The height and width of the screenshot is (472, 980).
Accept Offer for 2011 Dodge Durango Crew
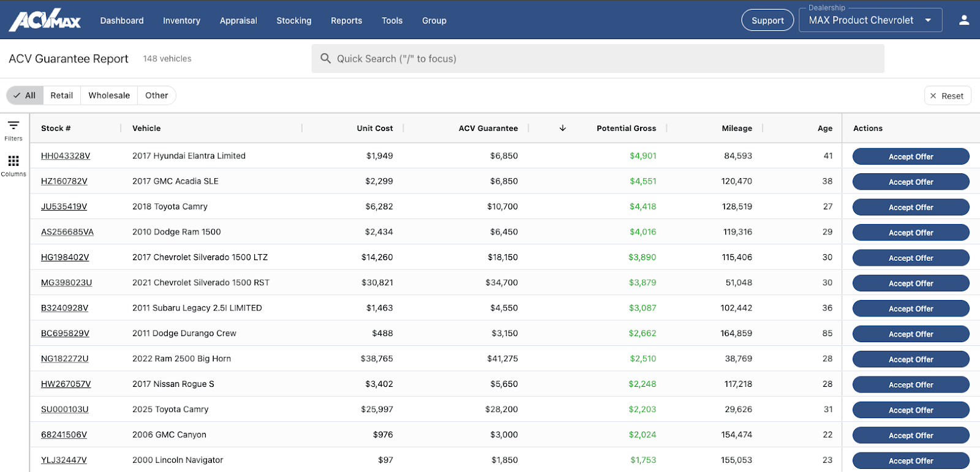[x=911, y=334]
